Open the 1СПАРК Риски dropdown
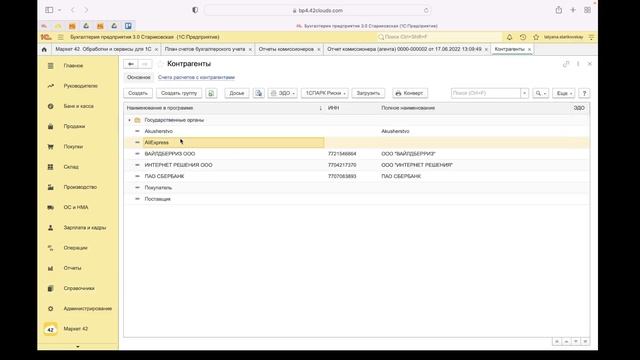 (325, 93)
